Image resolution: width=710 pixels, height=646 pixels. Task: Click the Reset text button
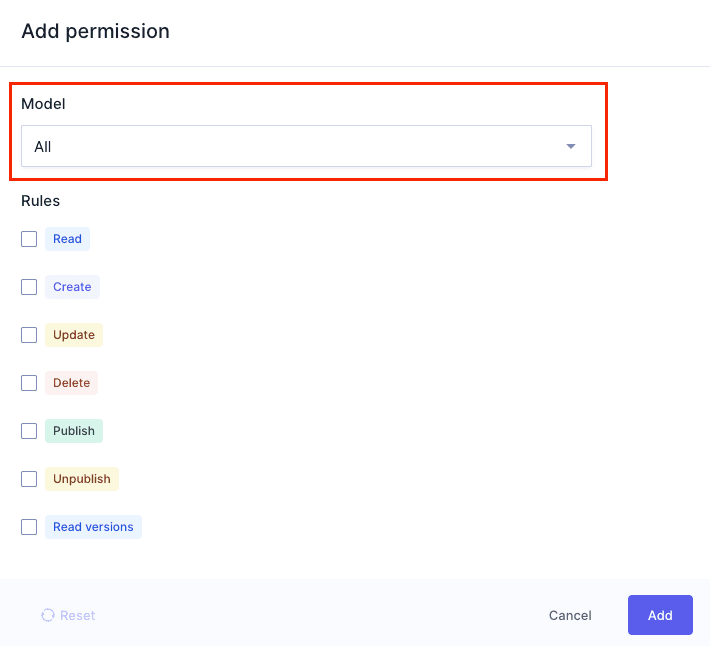77,615
